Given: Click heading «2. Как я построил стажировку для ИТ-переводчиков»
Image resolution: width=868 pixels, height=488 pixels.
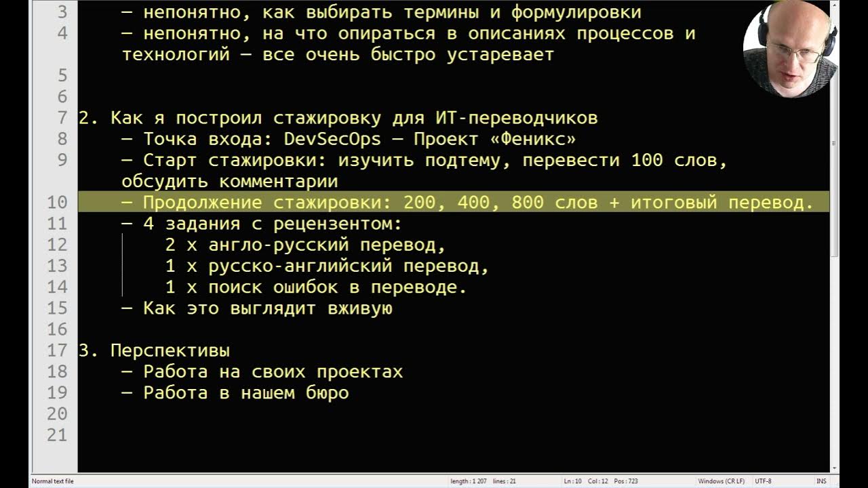Looking at the screenshot, I should pyautogui.click(x=338, y=118).
